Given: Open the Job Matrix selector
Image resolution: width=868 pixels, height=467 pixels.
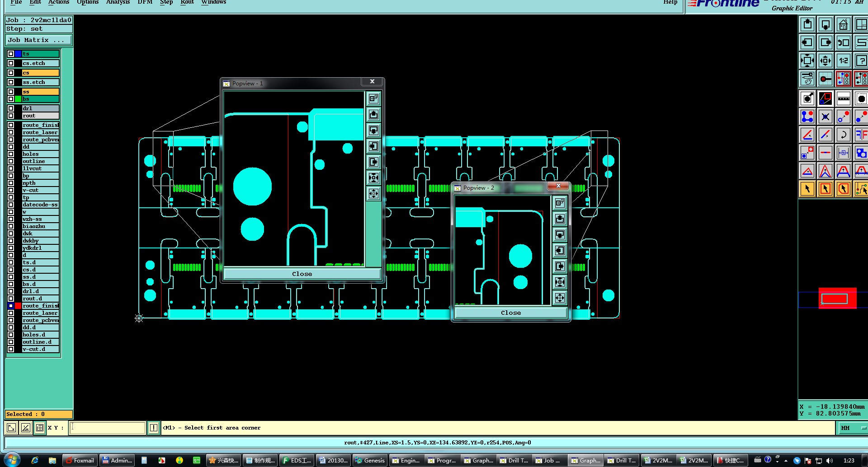Looking at the screenshot, I should tap(38, 40).
